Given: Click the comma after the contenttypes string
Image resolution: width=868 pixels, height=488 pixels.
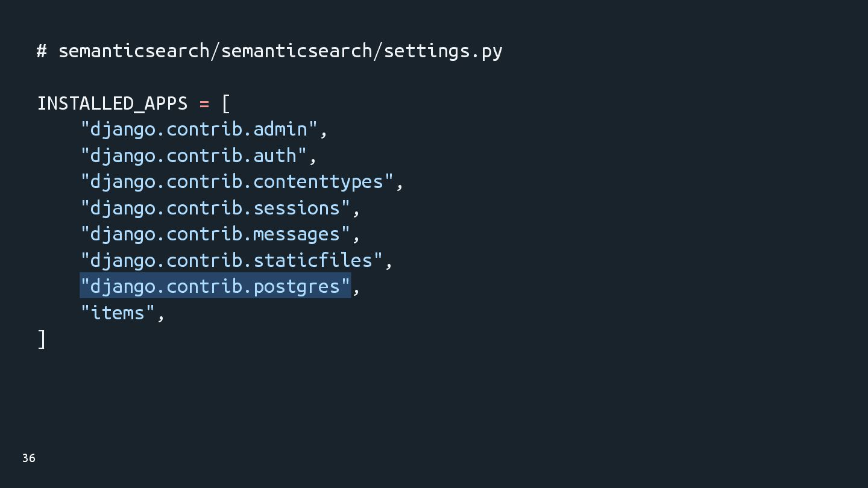Looking at the screenshot, I should [x=400, y=186].
